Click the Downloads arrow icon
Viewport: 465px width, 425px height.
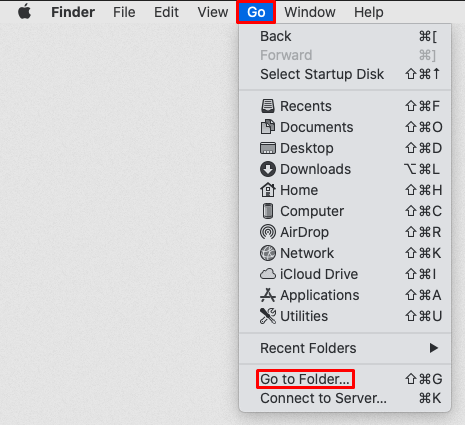(268, 169)
